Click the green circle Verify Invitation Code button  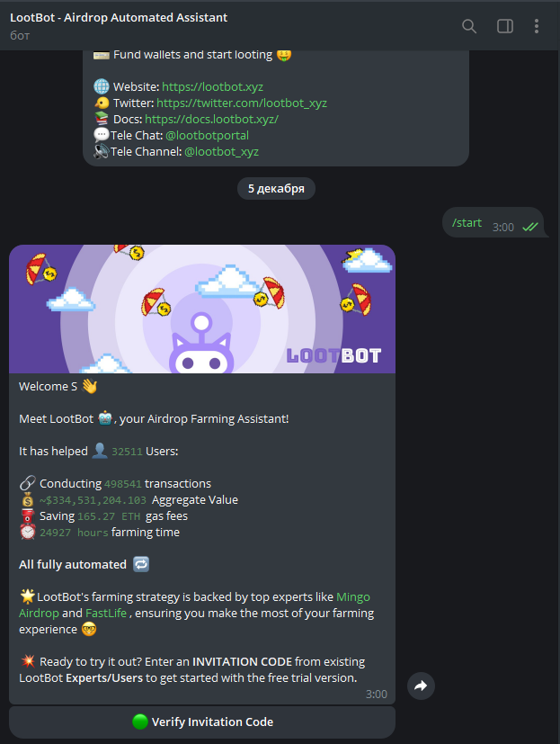pyautogui.click(x=202, y=722)
